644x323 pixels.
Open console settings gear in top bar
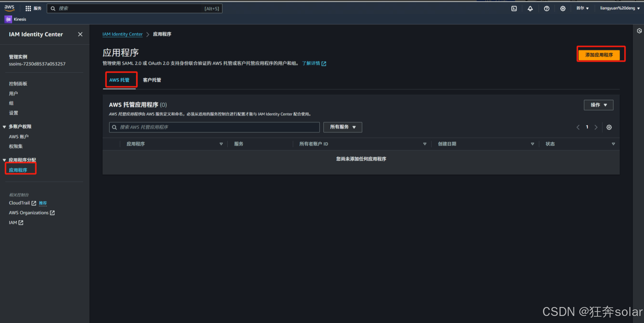563,9
